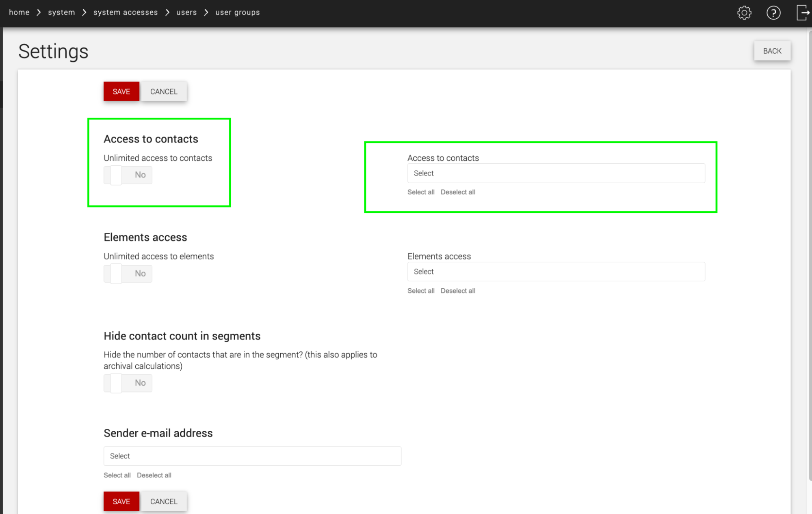Viewport: 812px width, 514px height.
Task: Open the help question mark icon
Action: tap(773, 13)
